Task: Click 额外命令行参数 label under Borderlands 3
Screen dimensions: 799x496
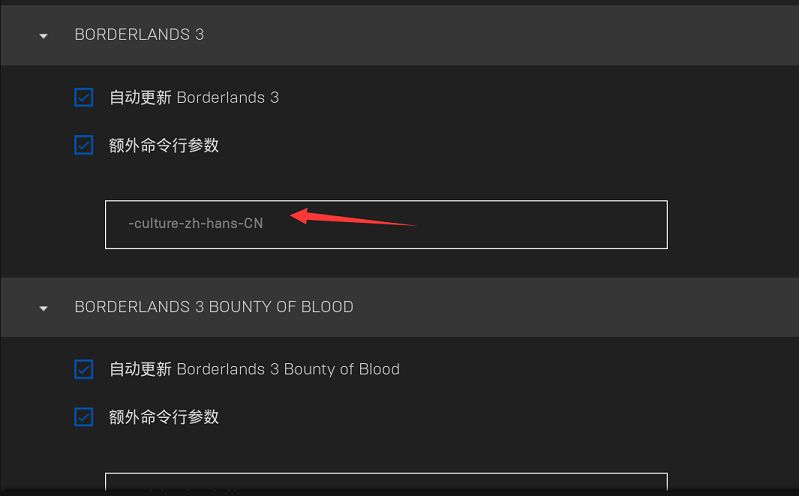Action: pos(164,146)
